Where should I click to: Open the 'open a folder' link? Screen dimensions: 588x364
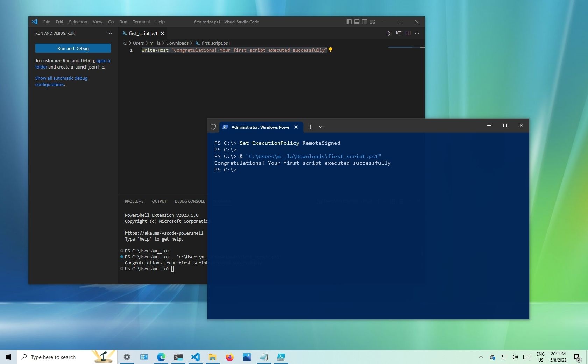tap(103, 60)
